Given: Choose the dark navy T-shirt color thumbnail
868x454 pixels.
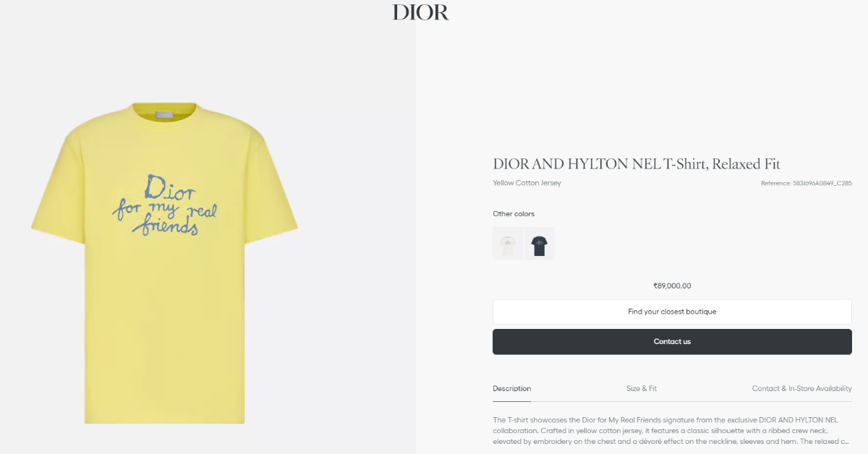Looking at the screenshot, I should tap(540, 244).
